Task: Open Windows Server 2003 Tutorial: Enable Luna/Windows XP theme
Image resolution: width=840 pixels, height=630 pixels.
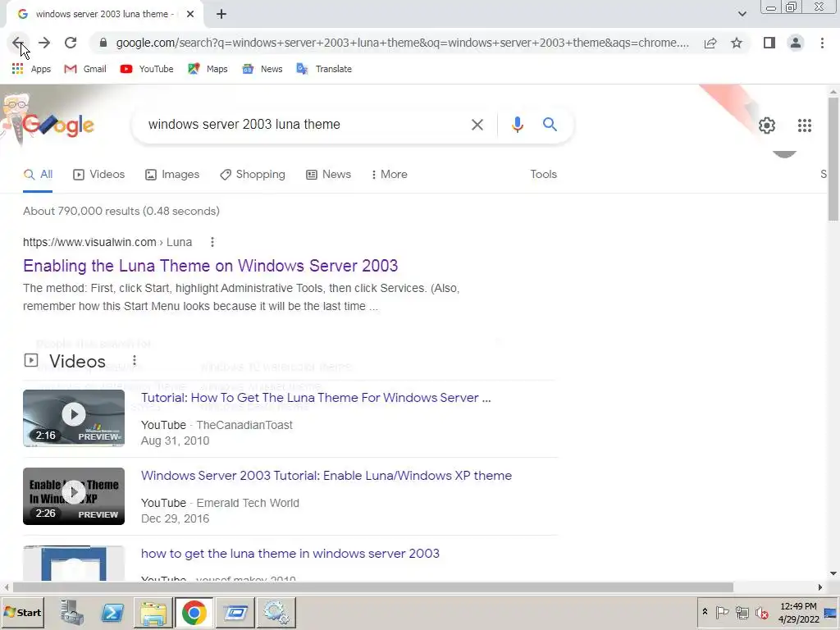Action: coord(326,476)
